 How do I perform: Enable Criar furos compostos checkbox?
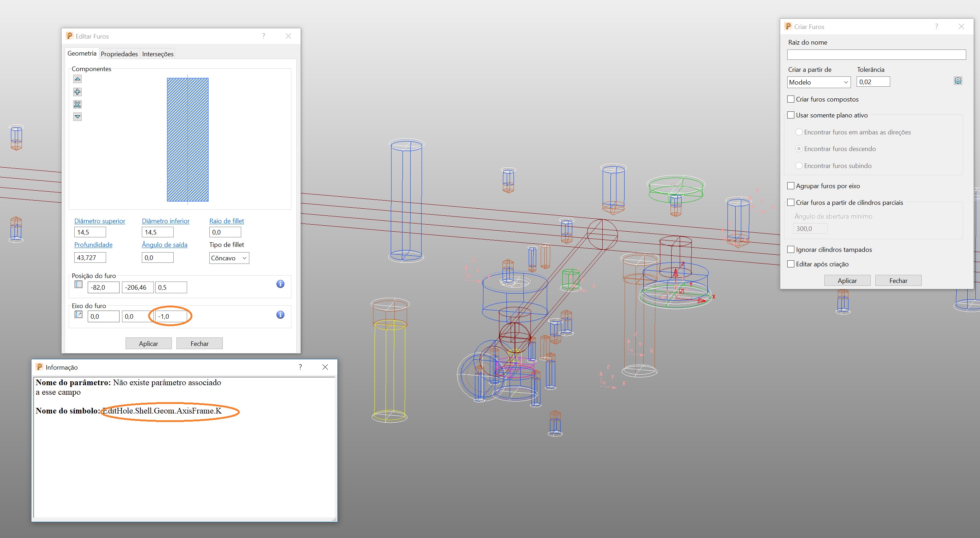[x=790, y=99]
